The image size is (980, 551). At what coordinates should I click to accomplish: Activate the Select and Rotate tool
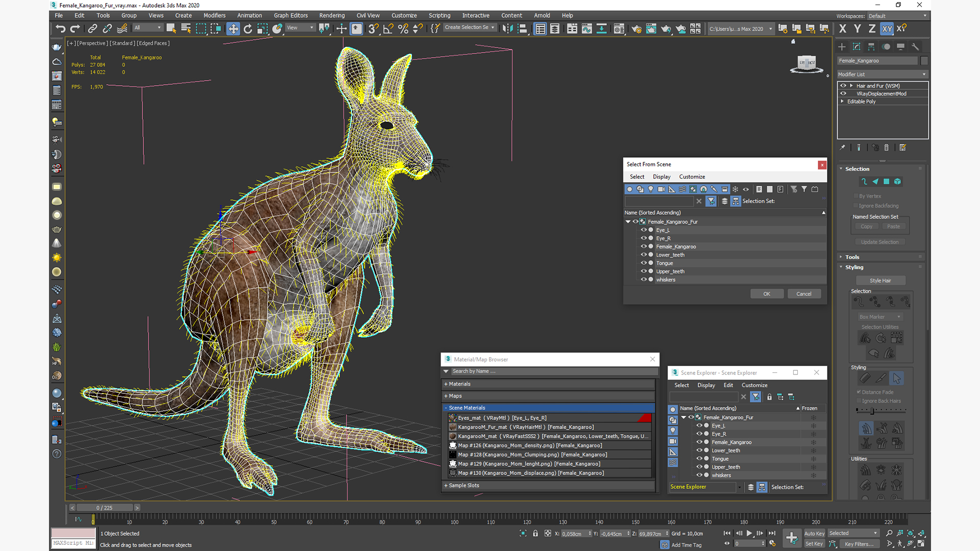pyautogui.click(x=248, y=29)
